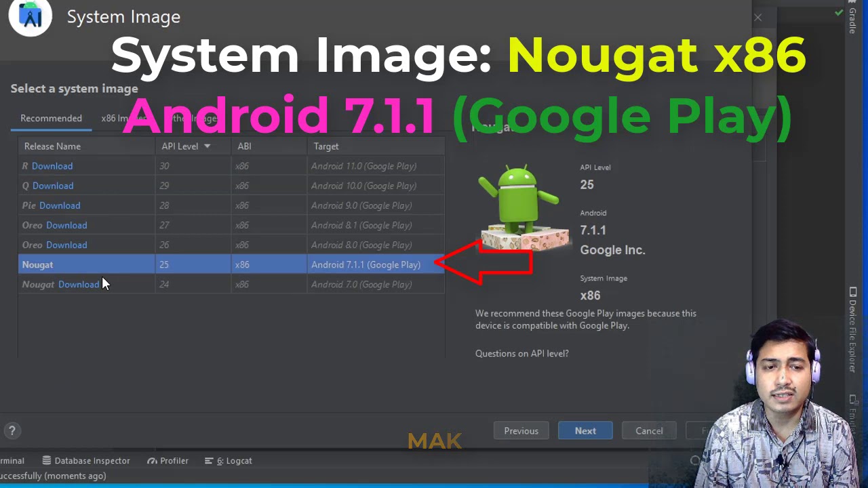Click the ABI column header
Viewport: 868px width, 488px height.
[269, 146]
